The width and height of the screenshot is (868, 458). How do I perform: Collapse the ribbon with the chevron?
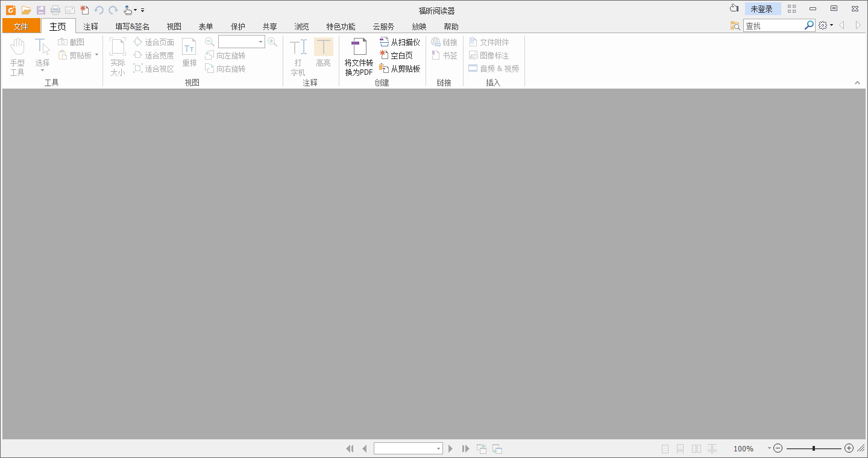(x=857, y=83)
